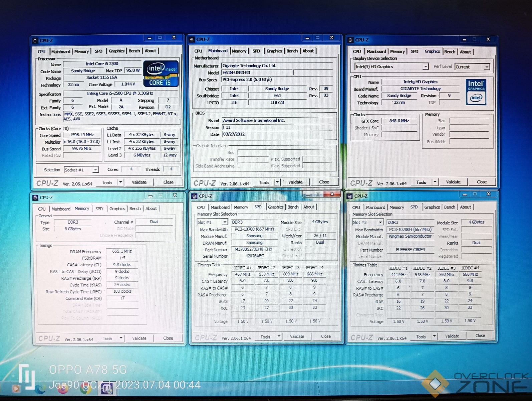Expand Tools arrow in the DDR3 timings window
The width and height of the screenshot is (532, 401).
coord(121,338)
